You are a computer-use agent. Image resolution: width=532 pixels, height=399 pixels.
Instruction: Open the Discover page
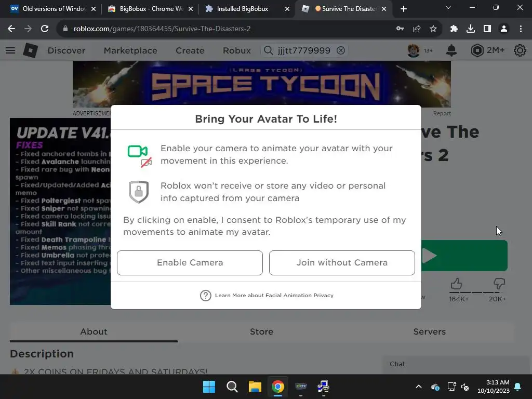[x=66, y=50]
